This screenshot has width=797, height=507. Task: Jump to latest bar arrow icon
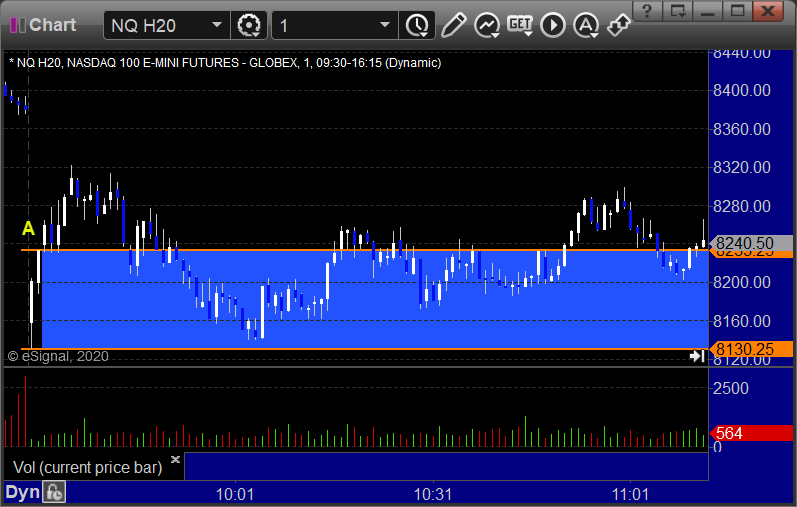(697, 356)
